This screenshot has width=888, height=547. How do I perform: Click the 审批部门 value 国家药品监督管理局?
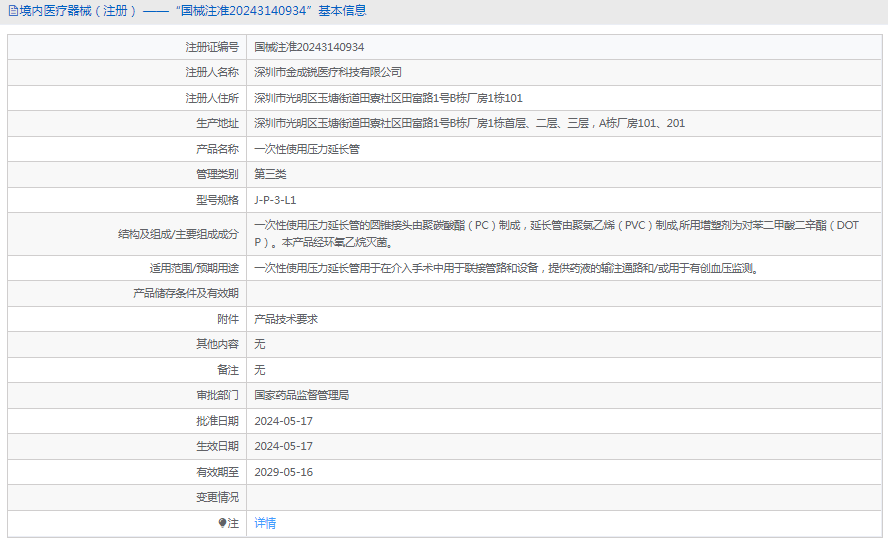[x=302, y=395]
